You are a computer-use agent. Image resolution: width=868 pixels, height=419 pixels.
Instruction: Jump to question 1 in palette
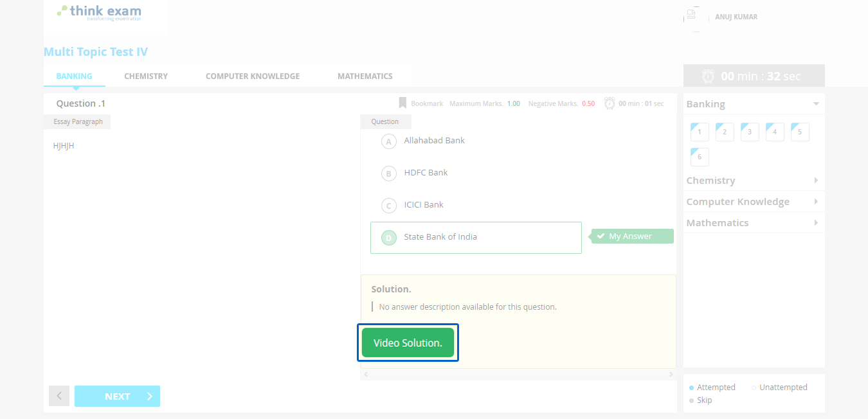point(700,132)
